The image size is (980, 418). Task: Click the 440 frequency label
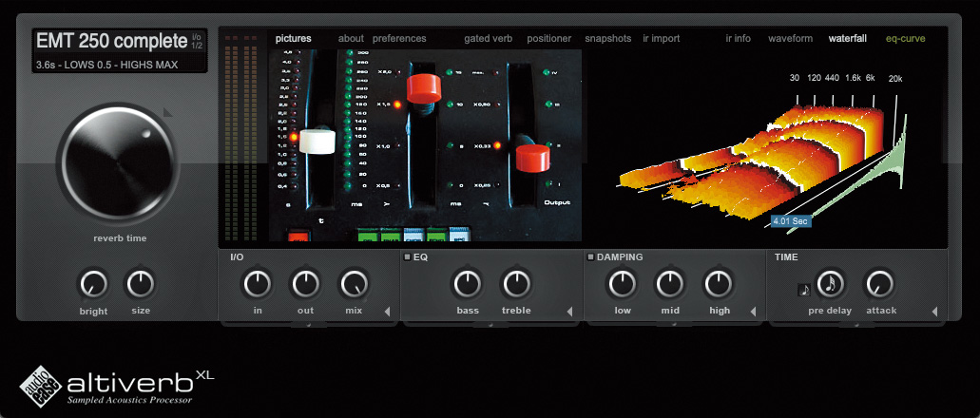832,78
